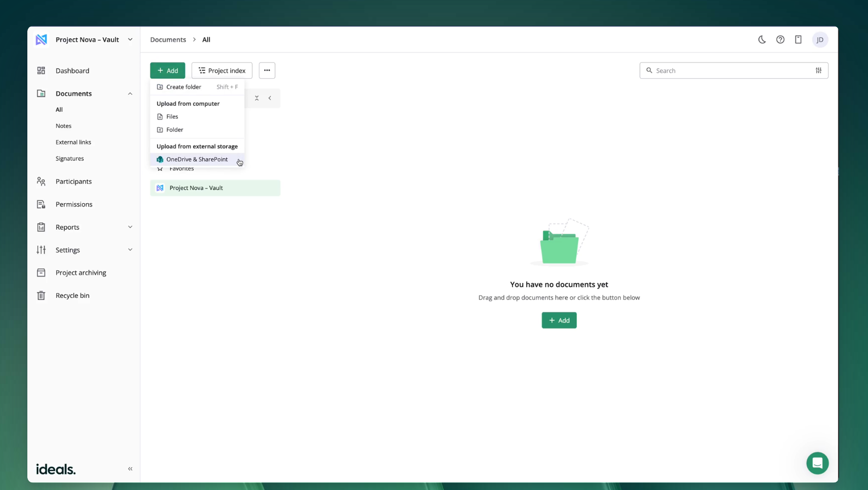
Task: Choose Create folder from the menu
Action: tap(197, 87)
